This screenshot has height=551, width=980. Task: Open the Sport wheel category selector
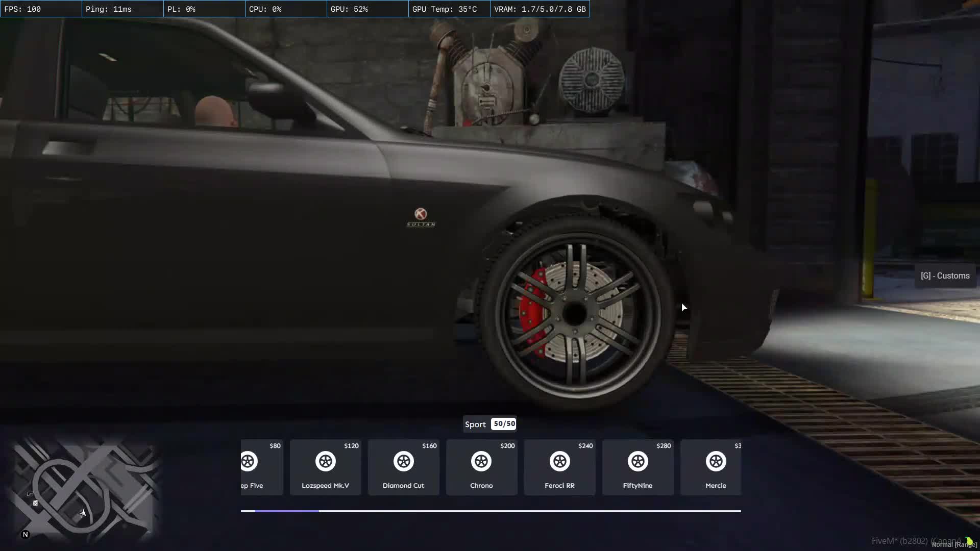coord(475,424)
